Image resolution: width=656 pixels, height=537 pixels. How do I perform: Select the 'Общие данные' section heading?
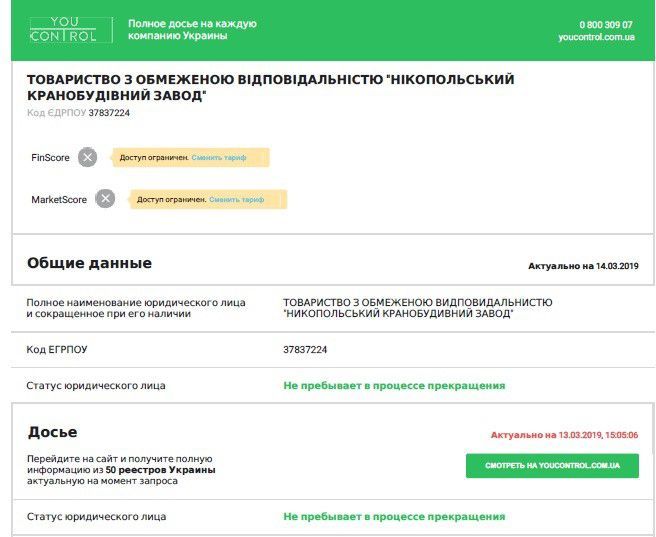pos(89,263)
